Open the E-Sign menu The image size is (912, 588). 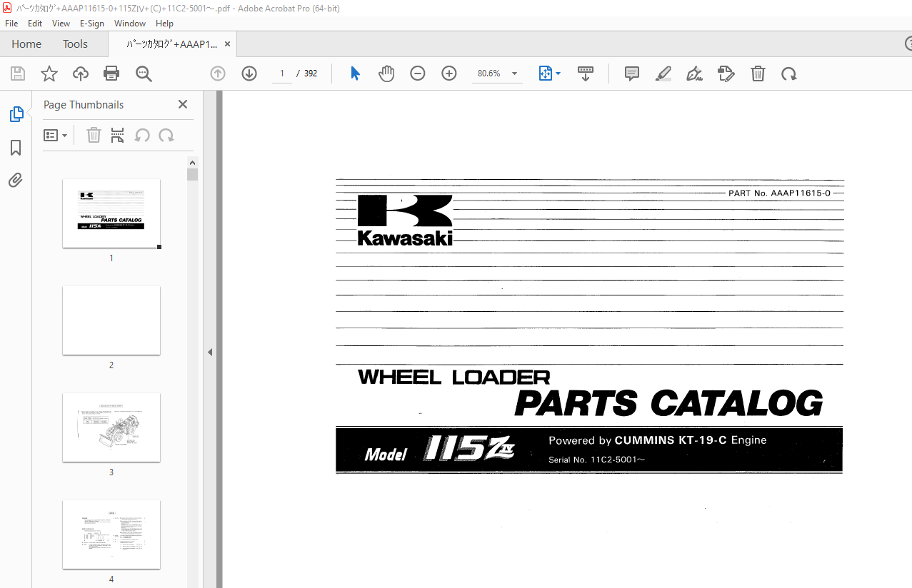tap(91, 24)
